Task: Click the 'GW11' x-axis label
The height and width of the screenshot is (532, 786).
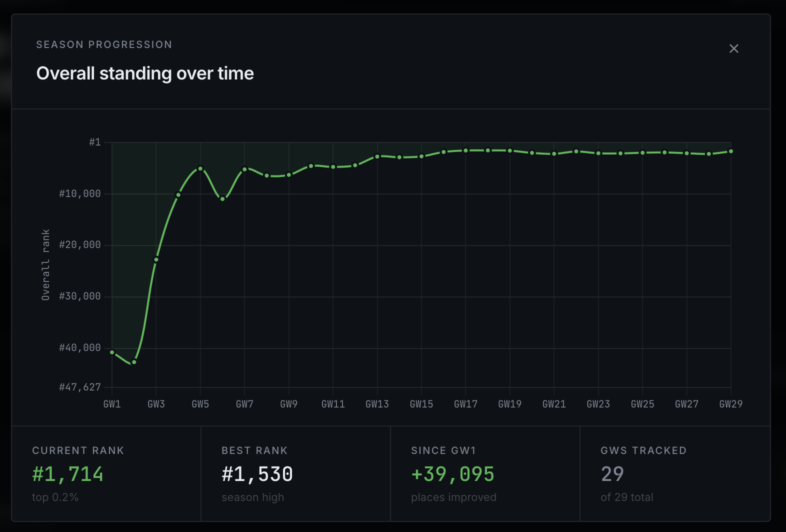Action: [333, 404]
